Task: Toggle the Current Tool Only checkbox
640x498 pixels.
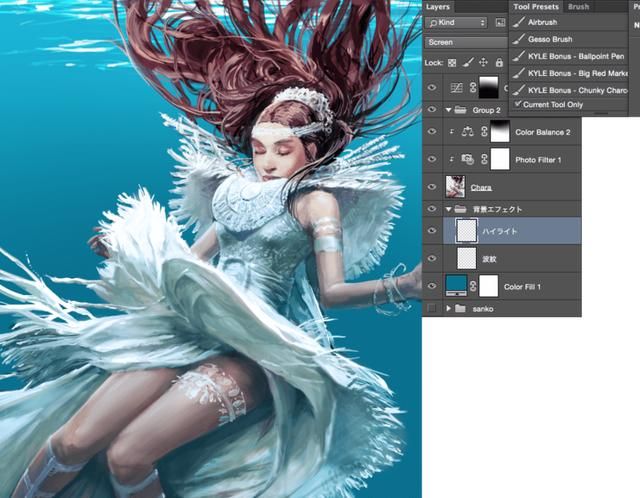Action: [518, 104]
